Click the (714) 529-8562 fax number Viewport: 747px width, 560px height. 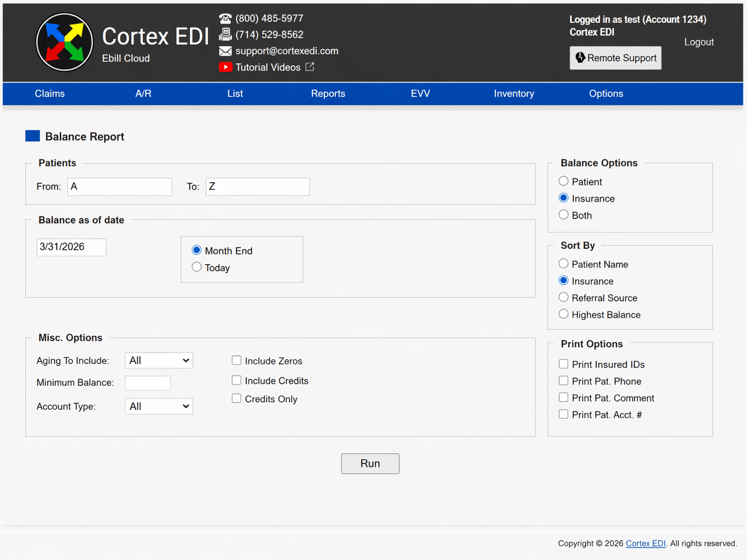click(x=269, y=35)
